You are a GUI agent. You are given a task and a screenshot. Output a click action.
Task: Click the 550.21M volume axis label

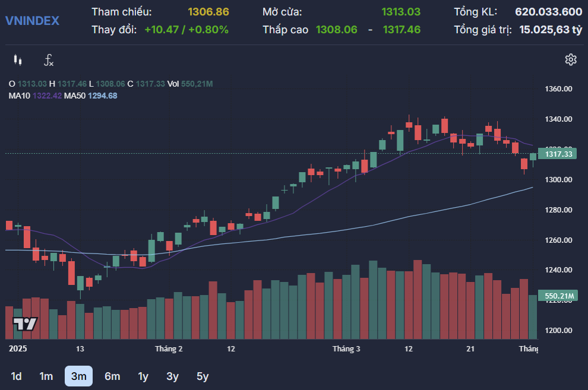pyautogui.click(x=559, y=296)
